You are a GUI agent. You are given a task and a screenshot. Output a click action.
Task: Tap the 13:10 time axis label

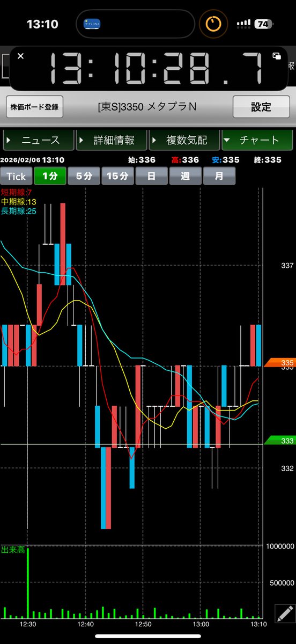[x=258, y=624]
